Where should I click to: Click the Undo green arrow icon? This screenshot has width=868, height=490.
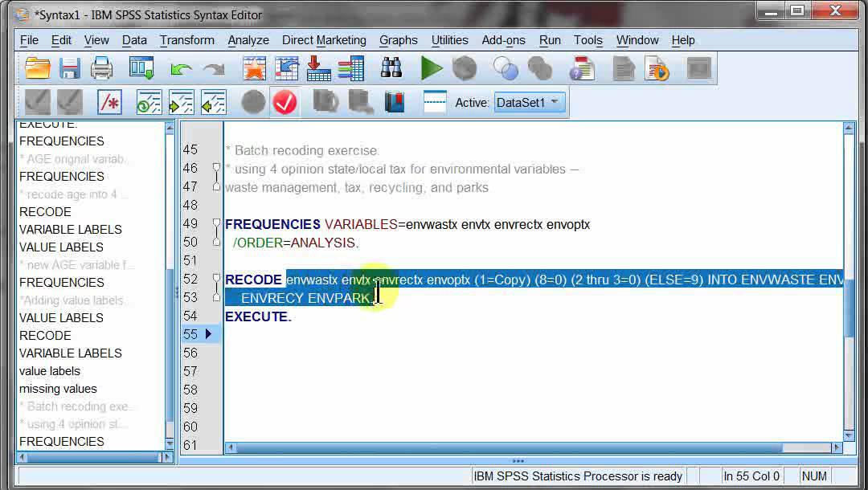click(x=181, y=69)
